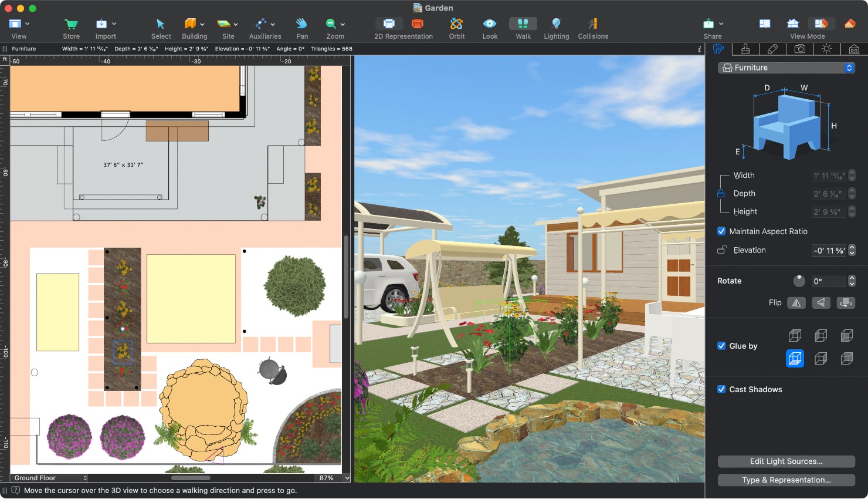868x499 pixels.
Task: Click the Rotate angle knob
Action: point(799,281)
